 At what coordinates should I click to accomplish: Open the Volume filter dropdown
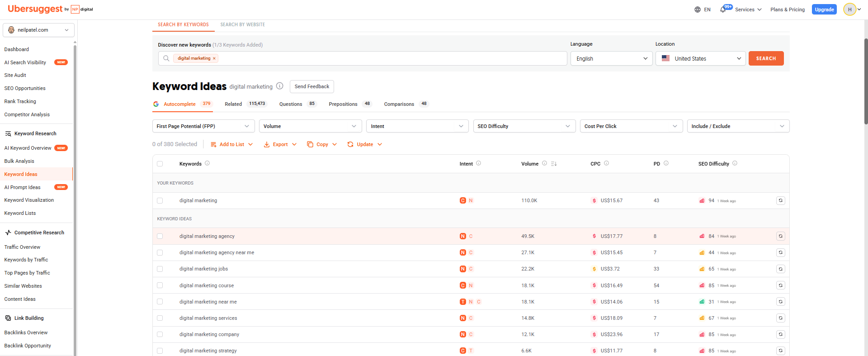311,126
